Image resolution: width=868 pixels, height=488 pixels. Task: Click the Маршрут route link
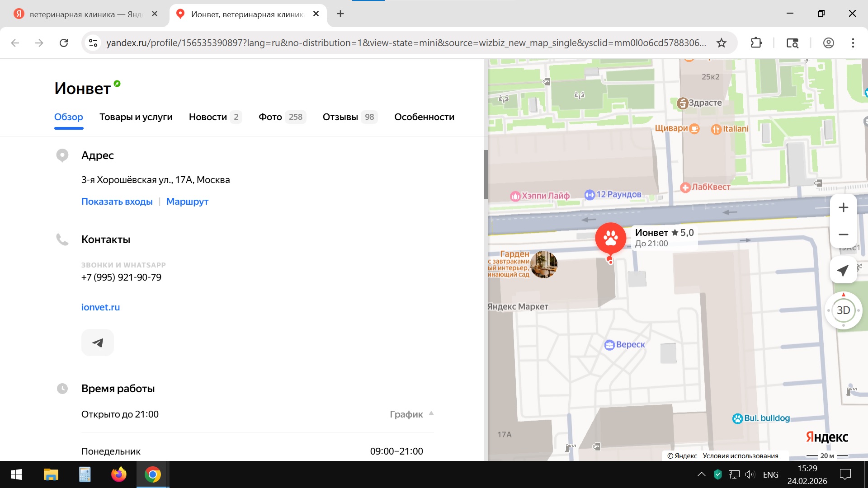point(187,202)
